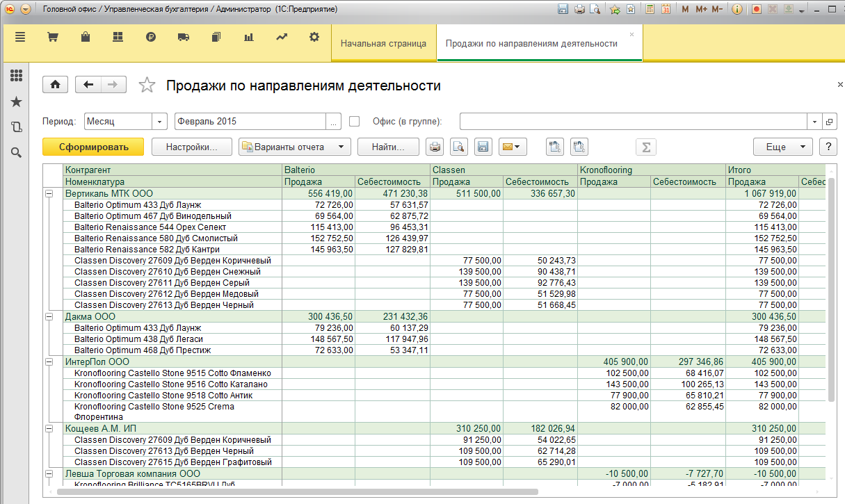The image size is (845, 504).
Task: Open the Настройки... button
Action: 192,147
